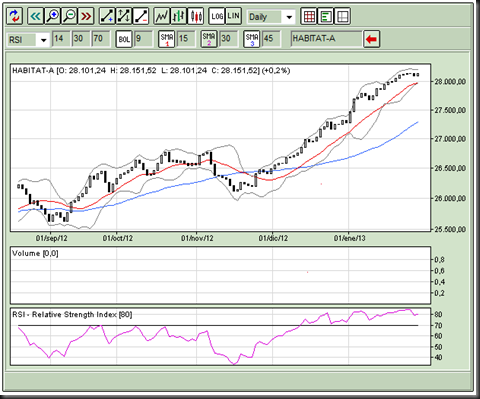Switch to OHLC bar chart style
This screenshot has height=399, width=480.
178,16
